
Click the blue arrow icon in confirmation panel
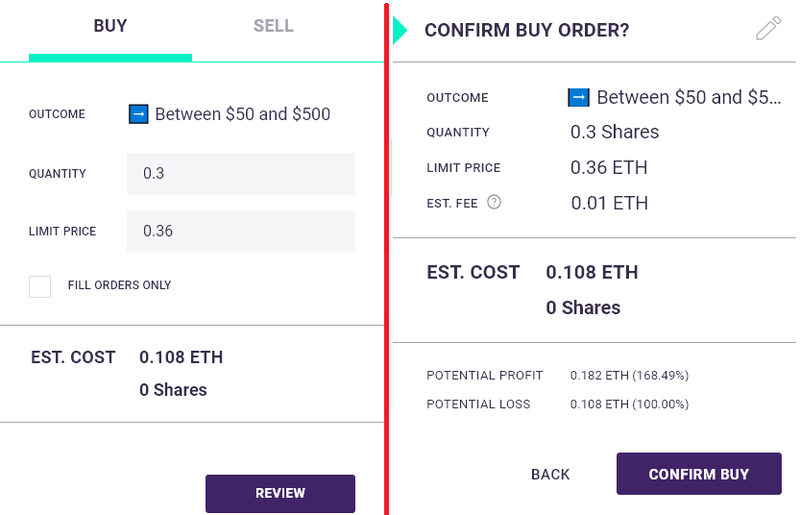(578, 97)
